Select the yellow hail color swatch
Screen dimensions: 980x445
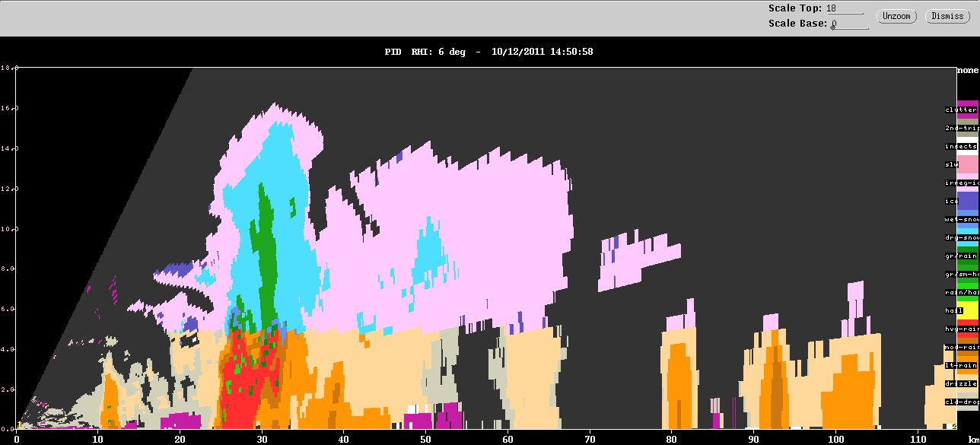click(967, 310)
